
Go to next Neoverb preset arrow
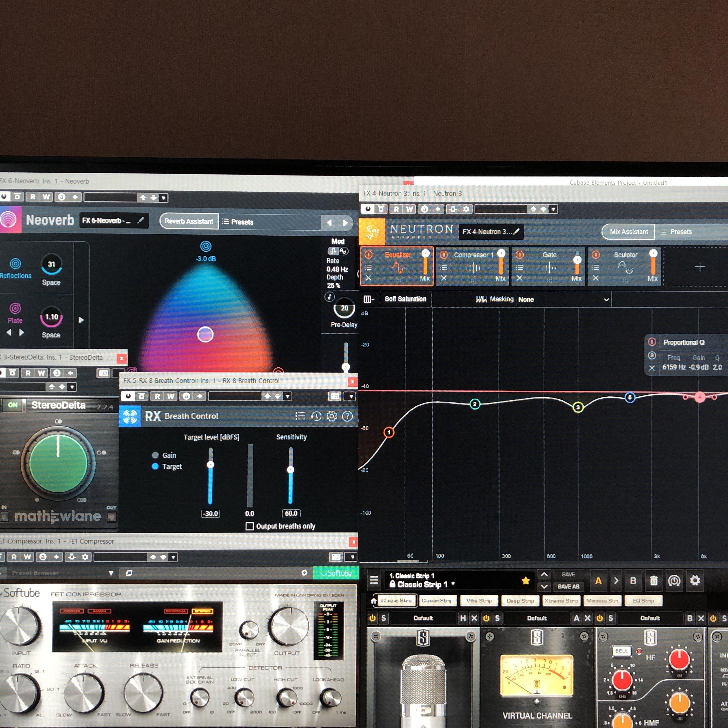pyautogui.click(x=345, y=223)
